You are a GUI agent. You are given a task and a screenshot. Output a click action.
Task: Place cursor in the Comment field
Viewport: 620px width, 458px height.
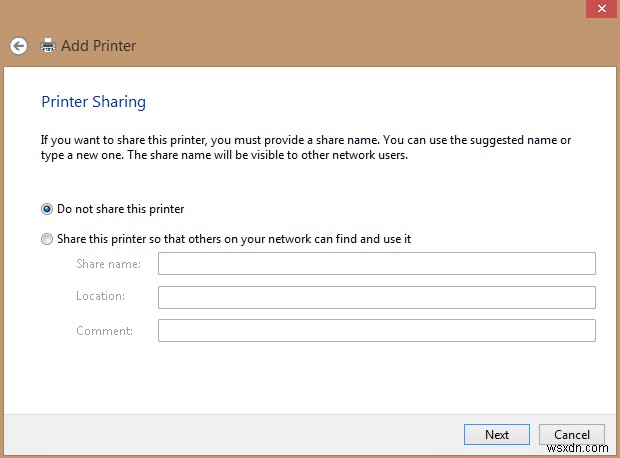click(376, 330)
